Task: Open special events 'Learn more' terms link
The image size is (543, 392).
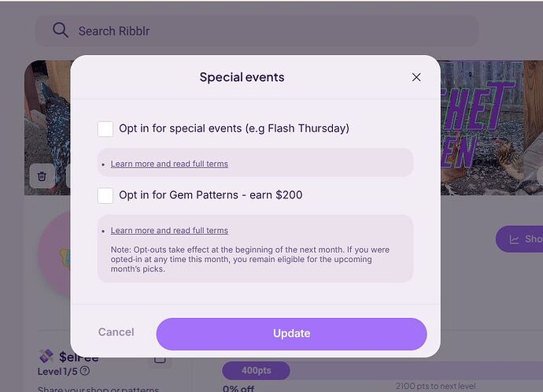Action: (169, 164)
